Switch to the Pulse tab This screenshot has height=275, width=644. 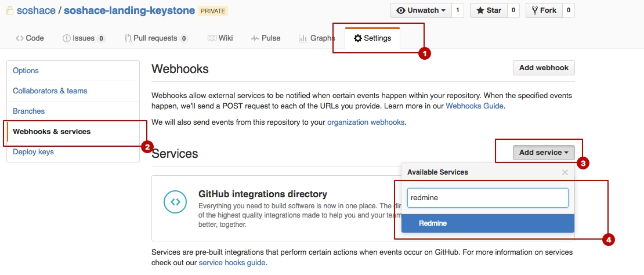[266, 38]
